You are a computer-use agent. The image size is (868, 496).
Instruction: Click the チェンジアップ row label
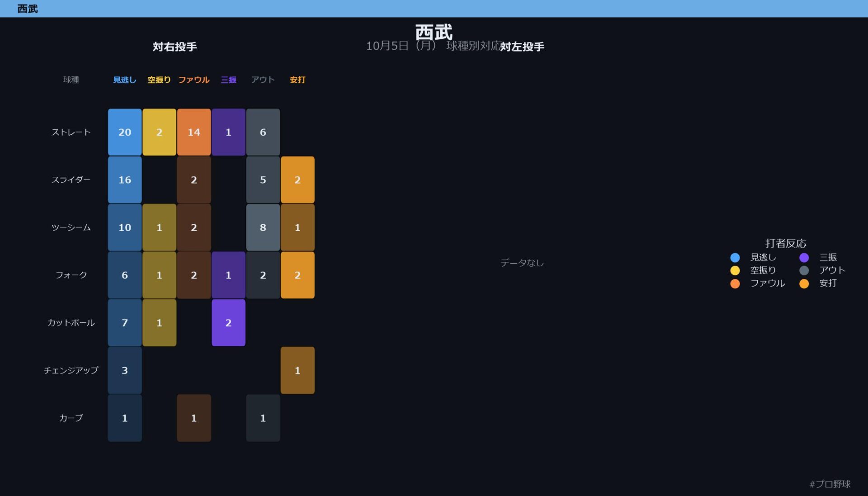click(71, 370)
